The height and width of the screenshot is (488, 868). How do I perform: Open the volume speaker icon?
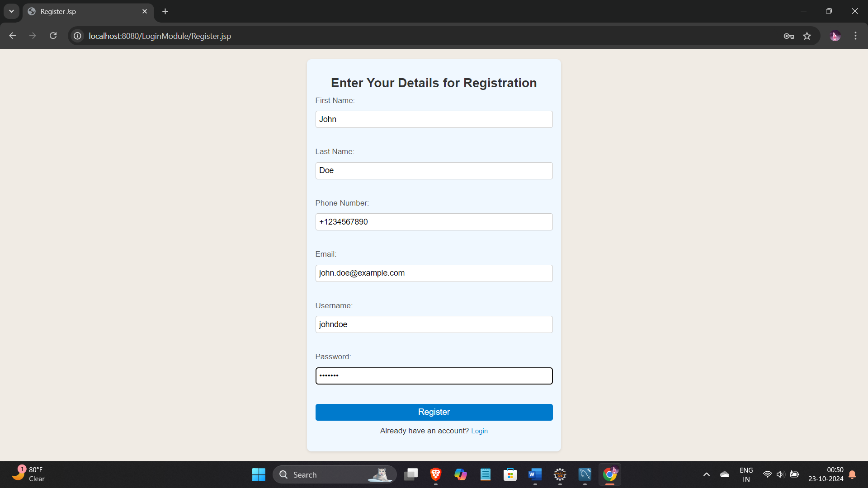(780, 474)
